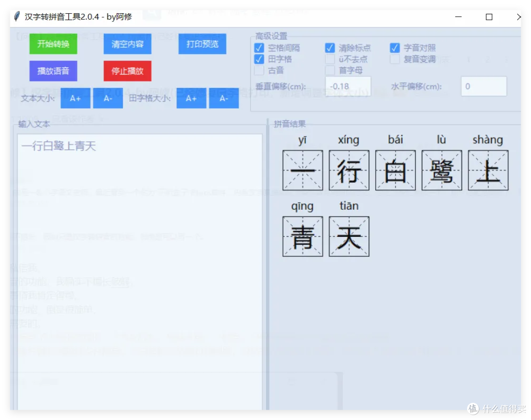Click the 水平偏移 field showing 0
The image size is (531, 420).
pyautogui.click(x=484, y=86)
